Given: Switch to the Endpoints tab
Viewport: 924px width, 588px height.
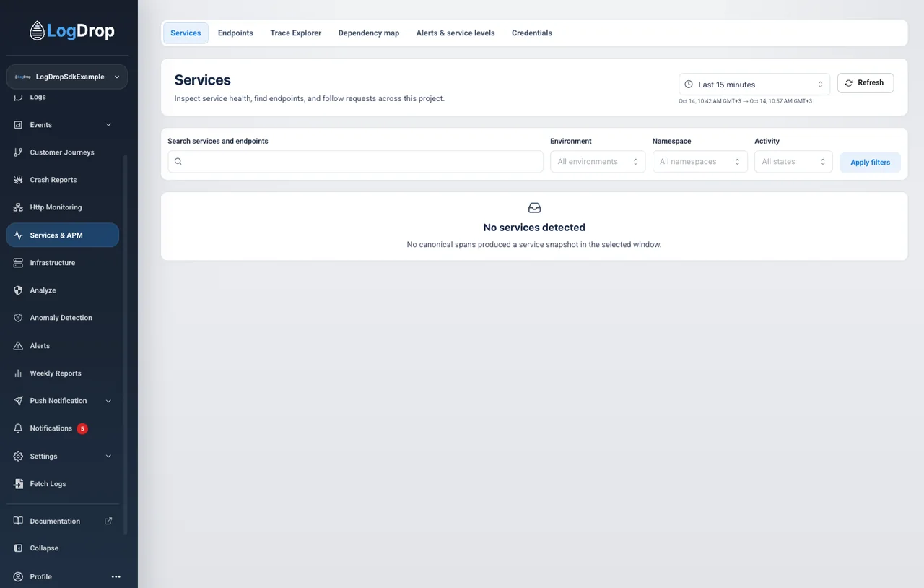Looking at the screenshot, I should pyautogui.click(x=235, y=33).
